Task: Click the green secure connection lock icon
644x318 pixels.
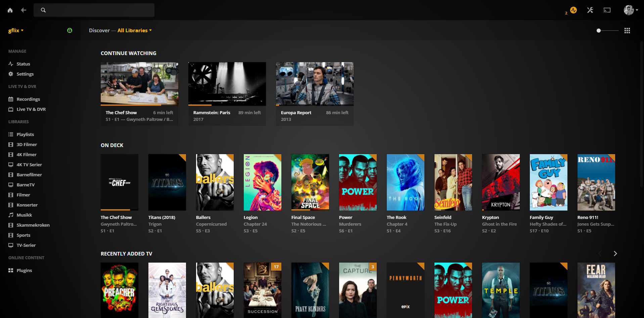Action: coord(70,30)
